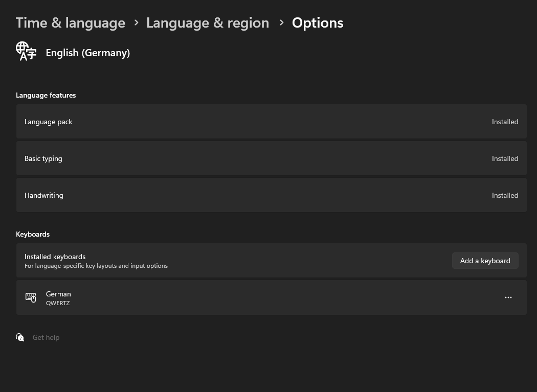The height and width of the screenshot is (392, 537).
Task: Click the Installed label on Language pack
Action: (x=505, y=122)
